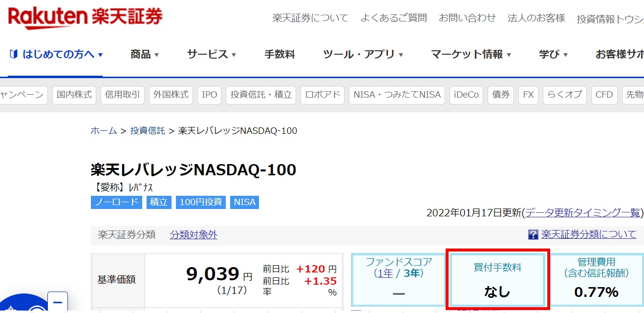
Task: Click the 基準価額 value 9,039
Action: pyautogui.click(x=213, y=274)
